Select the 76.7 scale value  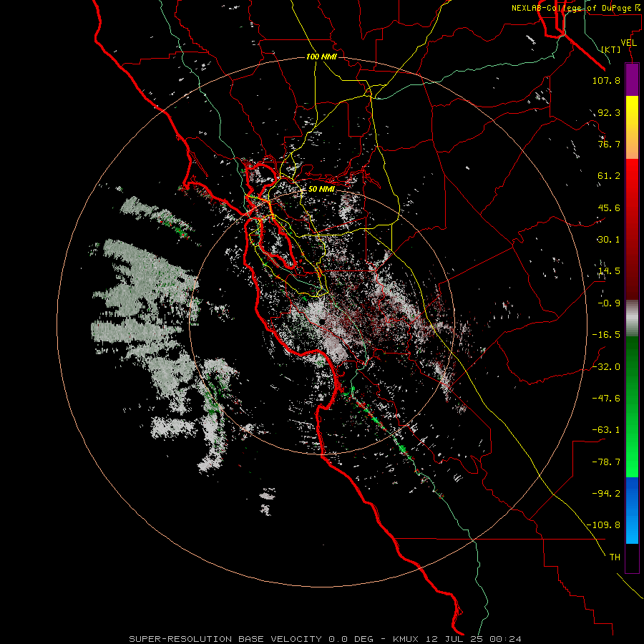click(x=609, y=144)
